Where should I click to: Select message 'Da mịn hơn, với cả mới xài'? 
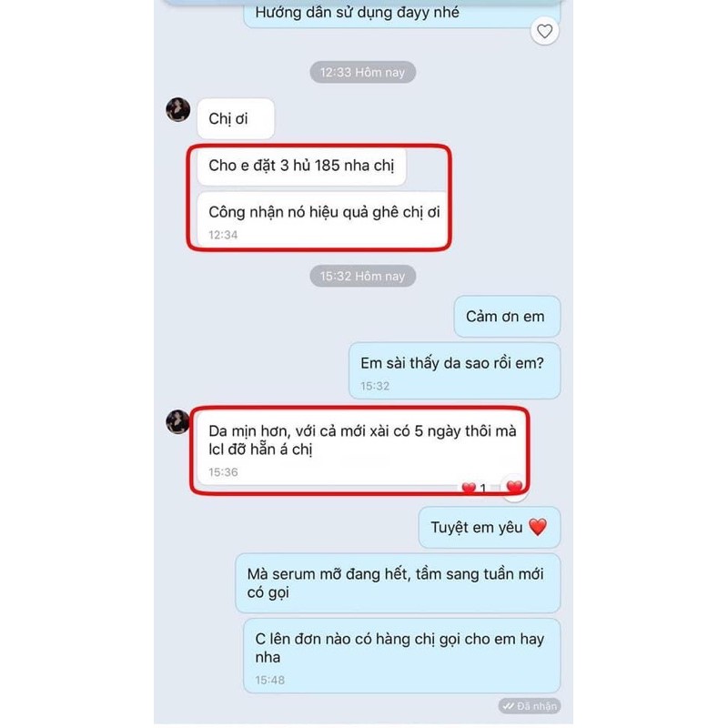click(x=360, y=449)
